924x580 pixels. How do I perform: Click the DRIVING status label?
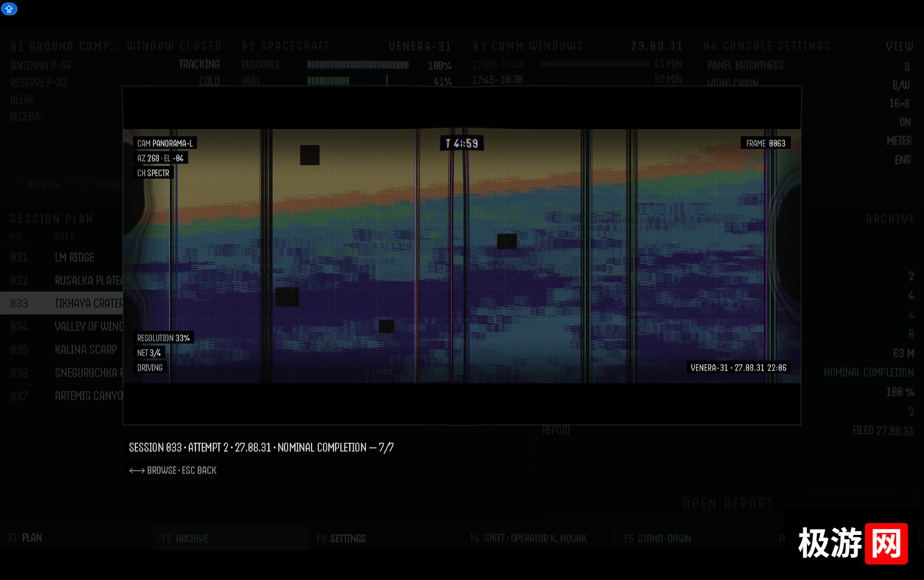(150, 368)
